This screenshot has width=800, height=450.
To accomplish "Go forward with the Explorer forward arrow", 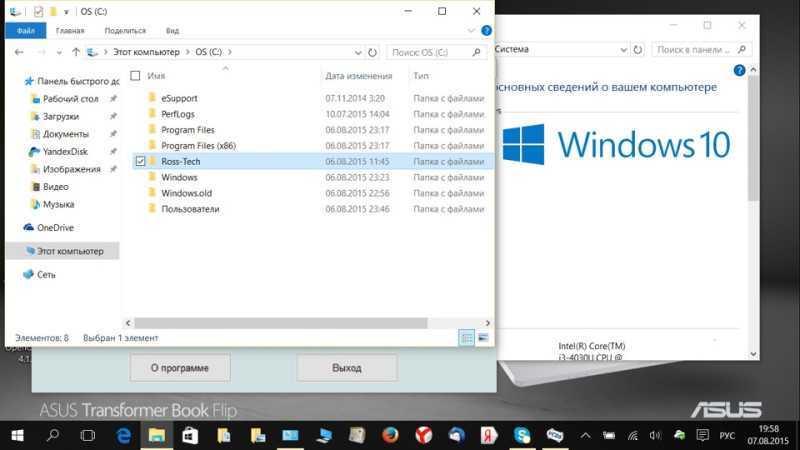I will [42, 52].
